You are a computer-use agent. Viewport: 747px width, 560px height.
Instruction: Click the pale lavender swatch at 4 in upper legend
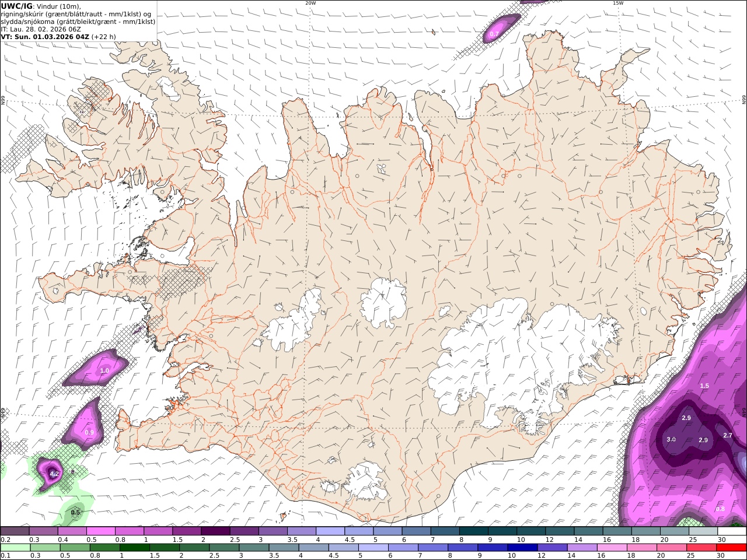point(330,531)
